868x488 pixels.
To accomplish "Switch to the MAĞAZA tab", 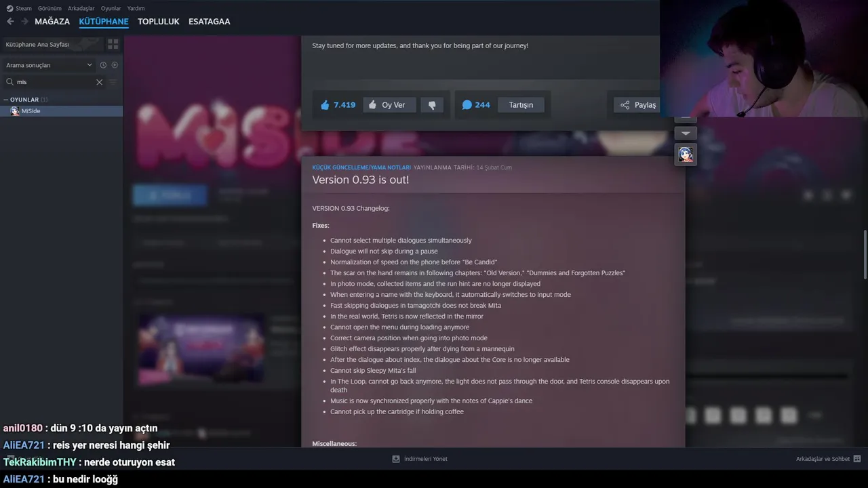I will tap(52, 22).
